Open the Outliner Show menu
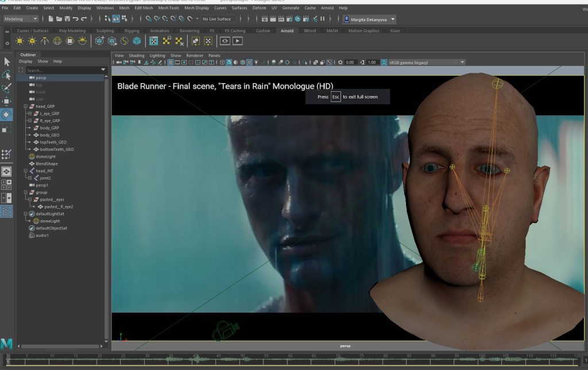588x370 pixels. [x=42, y=61]
